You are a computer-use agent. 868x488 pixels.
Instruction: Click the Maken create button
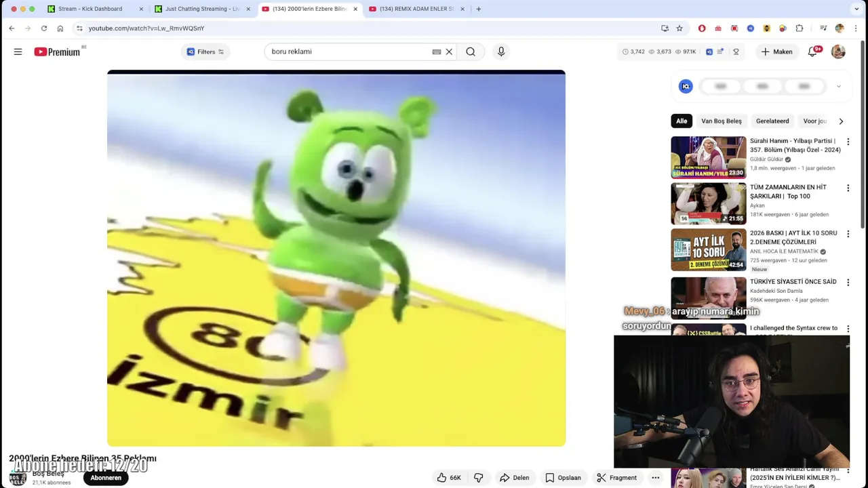(x=776, y=52)
